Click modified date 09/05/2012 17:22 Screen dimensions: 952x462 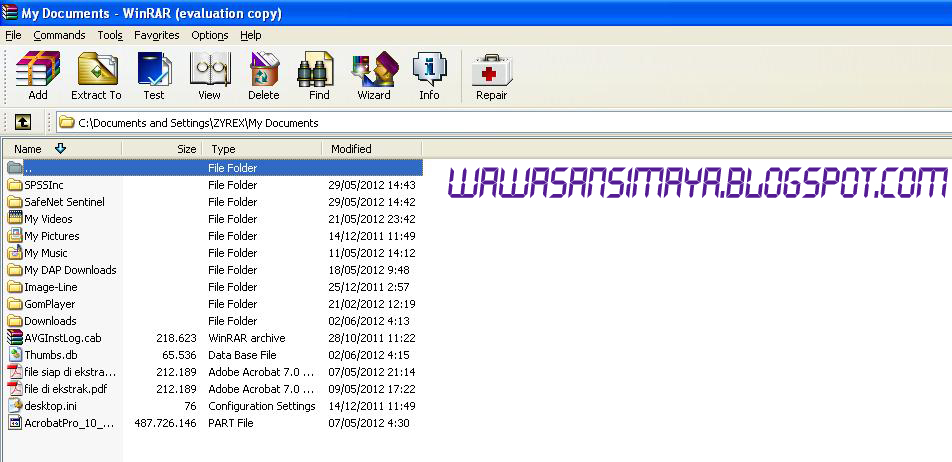pos(372,389)
